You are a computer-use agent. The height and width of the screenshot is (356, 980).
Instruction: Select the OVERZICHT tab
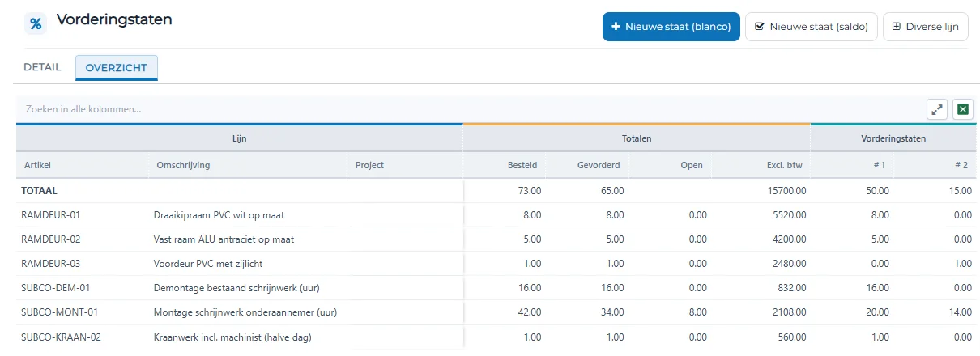point(117,68)
